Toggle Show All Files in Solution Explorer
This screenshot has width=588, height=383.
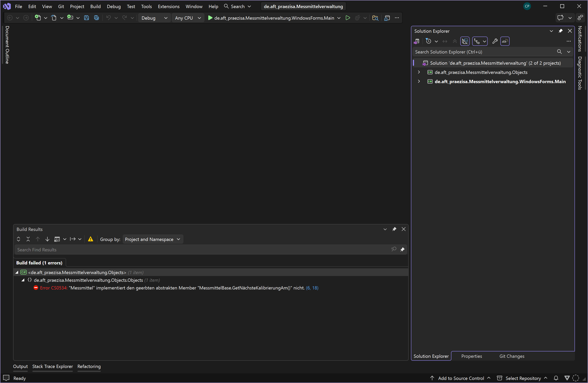tap(465, 41)
